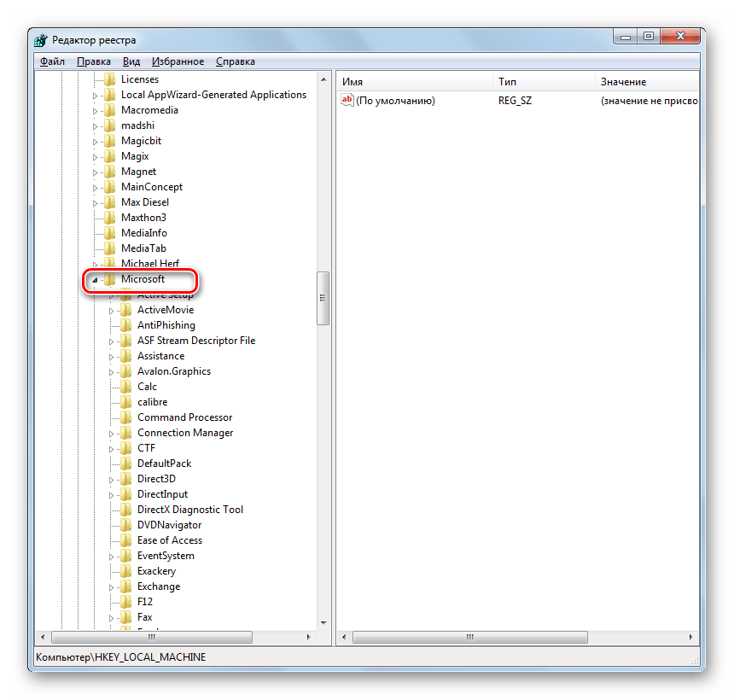Expand the DirectInput key
Viewport: 734px width, 700px height.
tap(112, 495)
